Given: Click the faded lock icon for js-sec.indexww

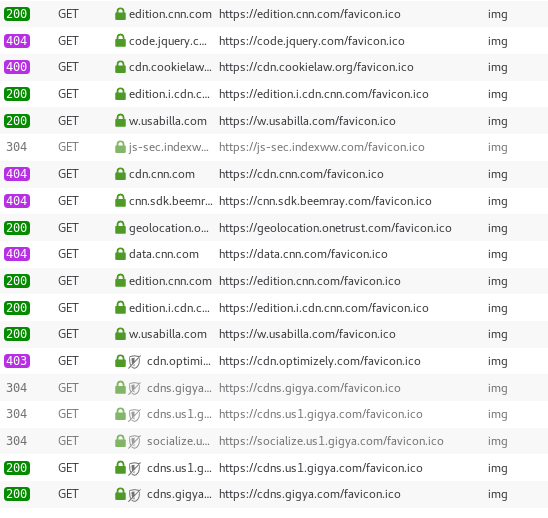Looking at the screenshot, I should [120, 147].
